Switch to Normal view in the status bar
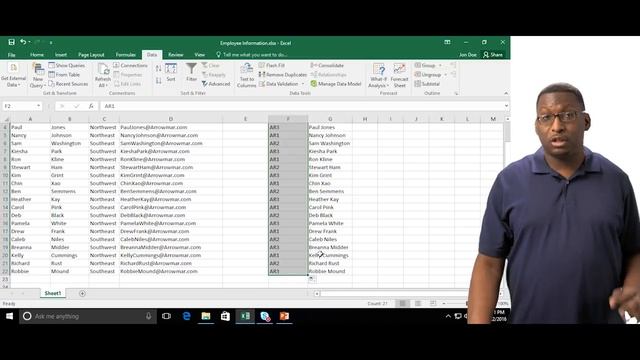This screenshot has height=360, width=640. [402, 304]
